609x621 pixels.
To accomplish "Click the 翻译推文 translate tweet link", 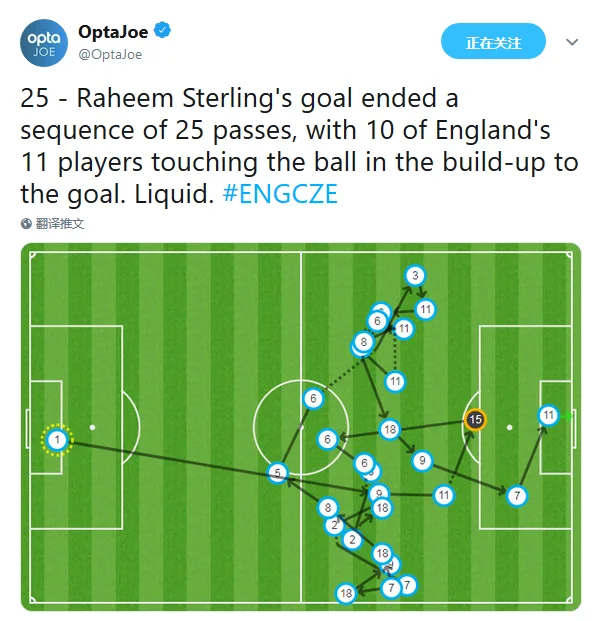I will tap(60, 224).
